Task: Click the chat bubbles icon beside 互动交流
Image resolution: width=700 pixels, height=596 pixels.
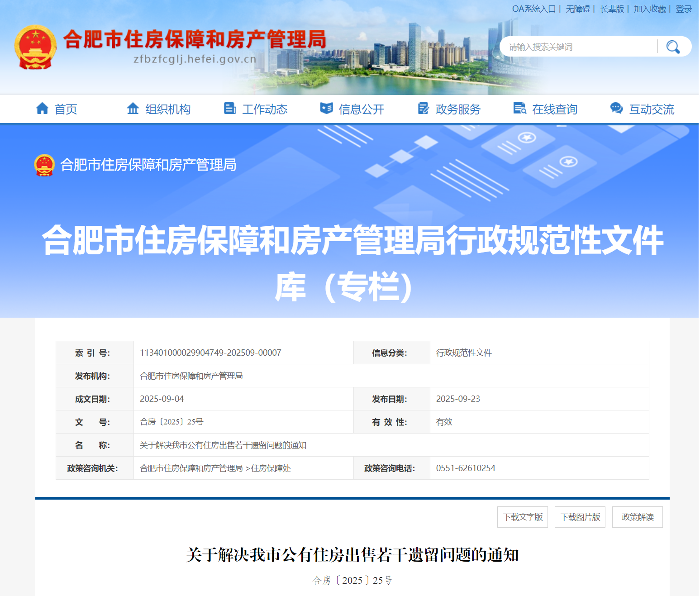Action: point(616,109)
